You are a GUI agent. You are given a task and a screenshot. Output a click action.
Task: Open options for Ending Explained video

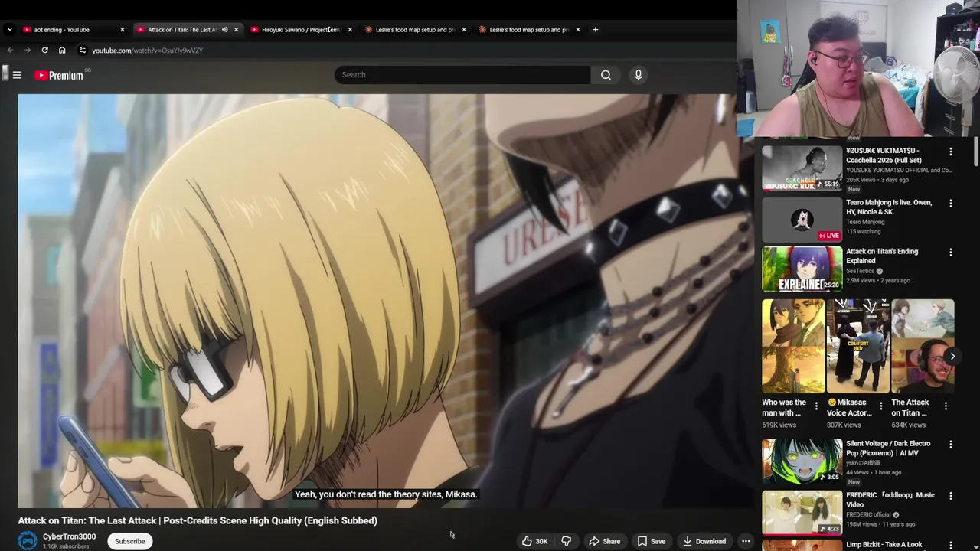click(951, 252)
